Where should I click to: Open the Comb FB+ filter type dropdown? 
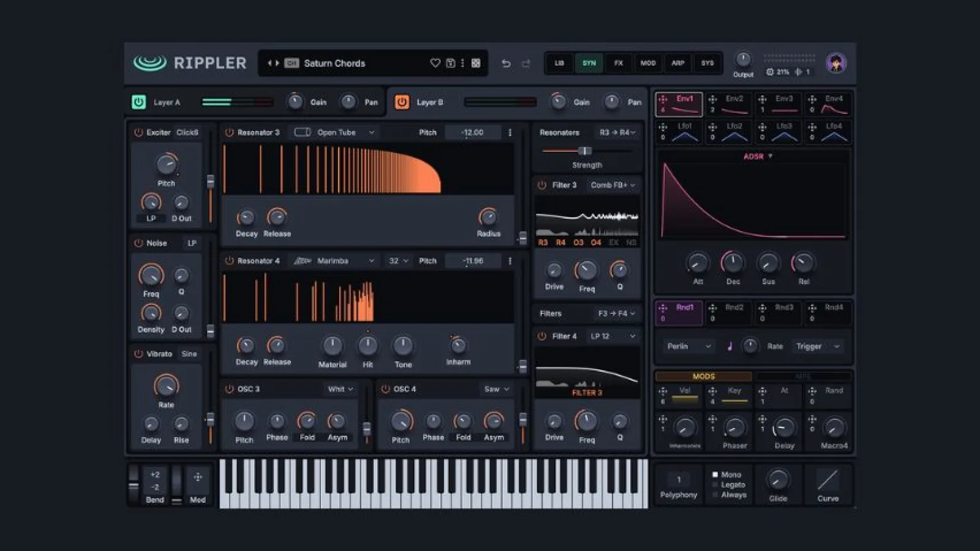(x=613, y=185)
